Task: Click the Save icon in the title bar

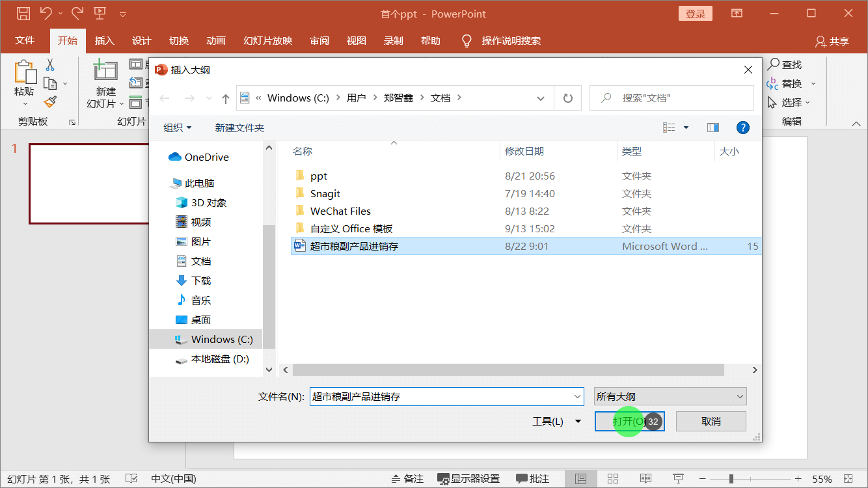Action: 23,13
